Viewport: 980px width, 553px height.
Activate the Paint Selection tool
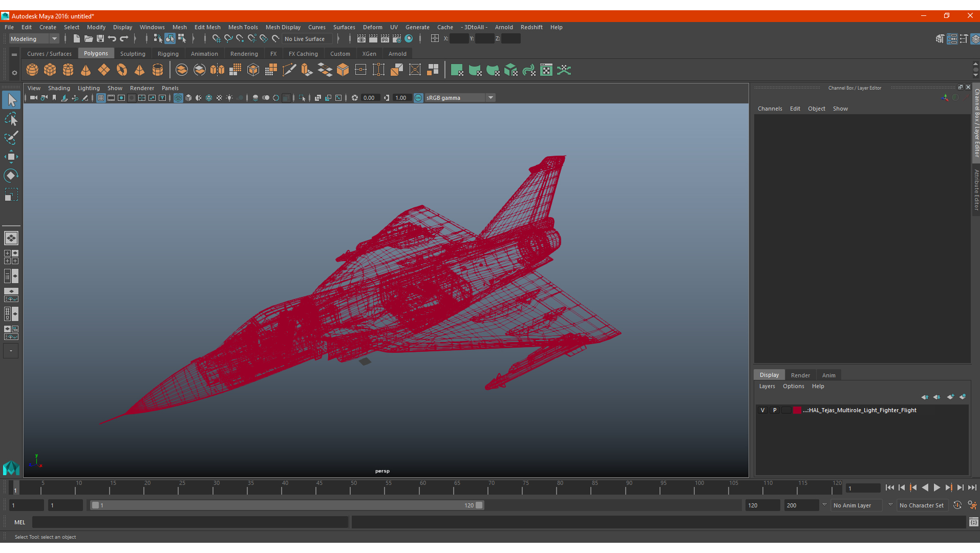click(11, 138)
